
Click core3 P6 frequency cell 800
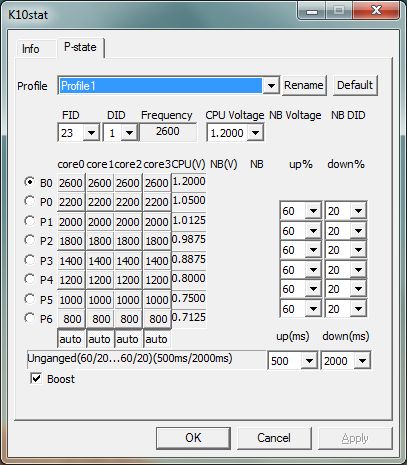(157, 319)
